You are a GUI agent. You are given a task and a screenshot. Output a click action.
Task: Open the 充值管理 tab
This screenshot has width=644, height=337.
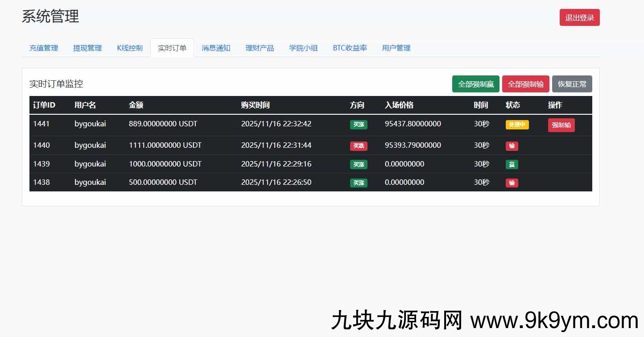pyautogui.click(x=44, y=48)
